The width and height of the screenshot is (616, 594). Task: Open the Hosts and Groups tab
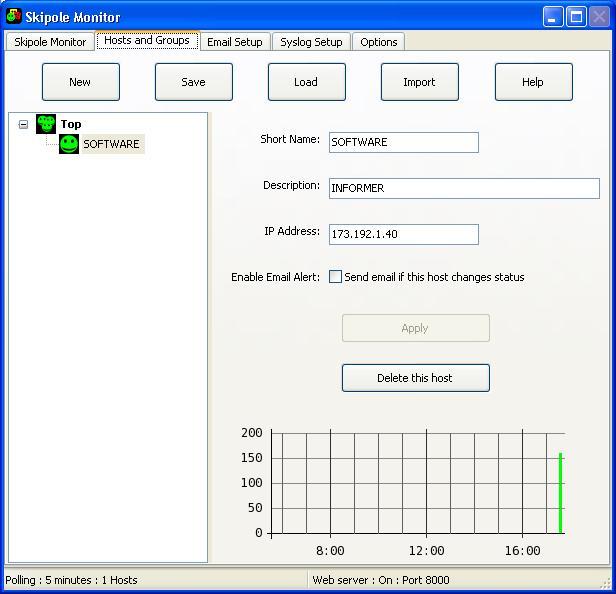[147, 40]
